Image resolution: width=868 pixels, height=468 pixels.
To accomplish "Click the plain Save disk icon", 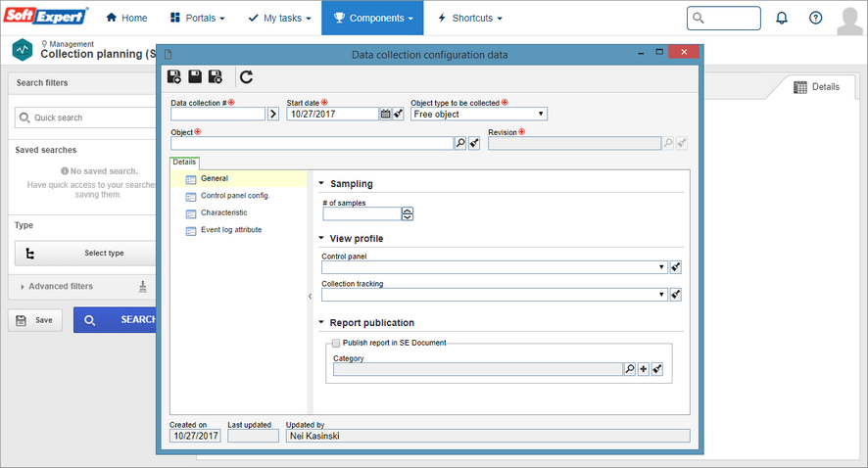I will 195,77.
